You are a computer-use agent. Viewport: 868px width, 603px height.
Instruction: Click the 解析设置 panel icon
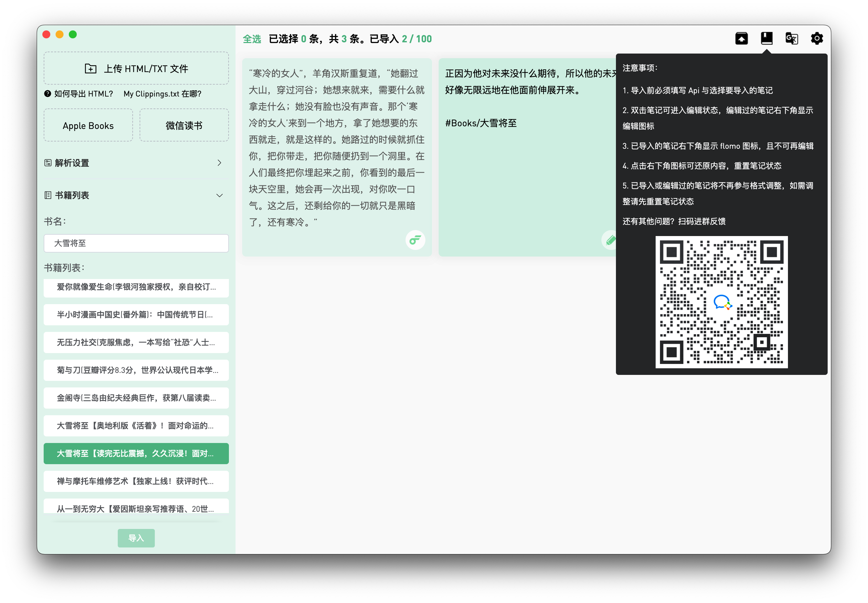(x=48, y=163)
